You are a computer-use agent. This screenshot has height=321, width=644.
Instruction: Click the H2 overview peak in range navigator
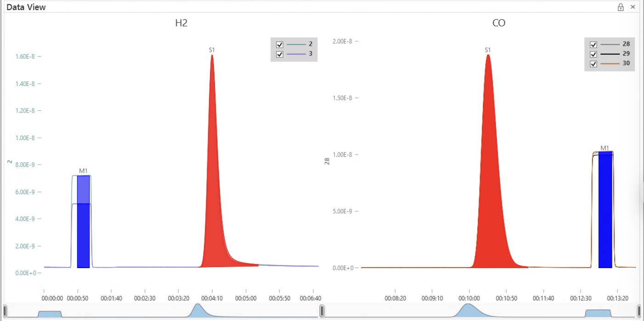[198, 310]
